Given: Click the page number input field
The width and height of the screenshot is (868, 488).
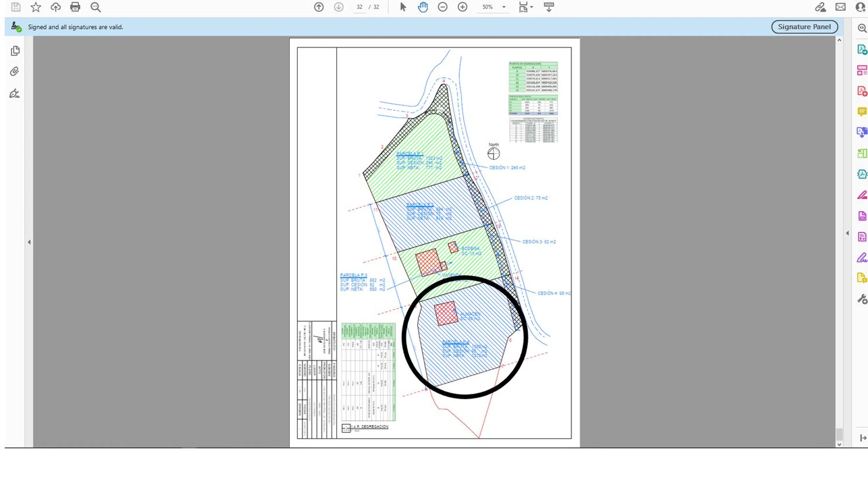Looking at the screenshot, I should pos(359,7).
